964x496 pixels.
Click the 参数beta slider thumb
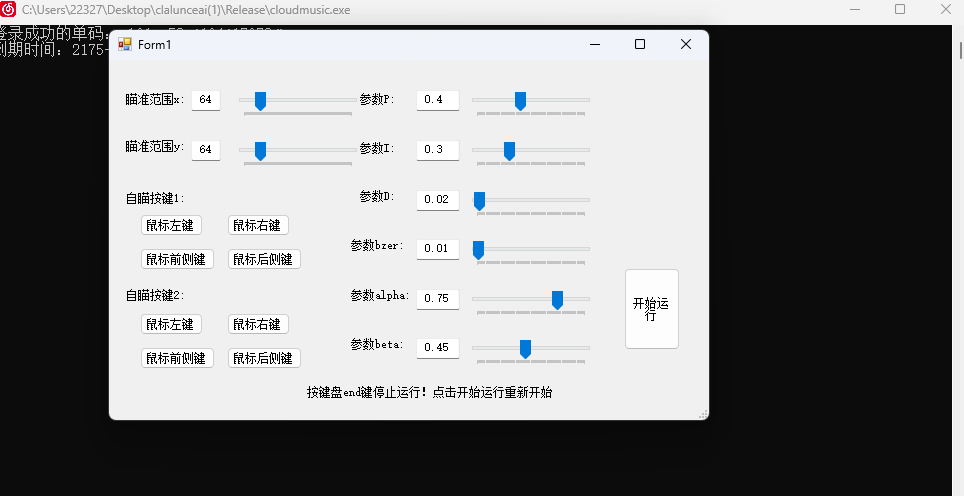pyautogui.click(x=525, y=348)
